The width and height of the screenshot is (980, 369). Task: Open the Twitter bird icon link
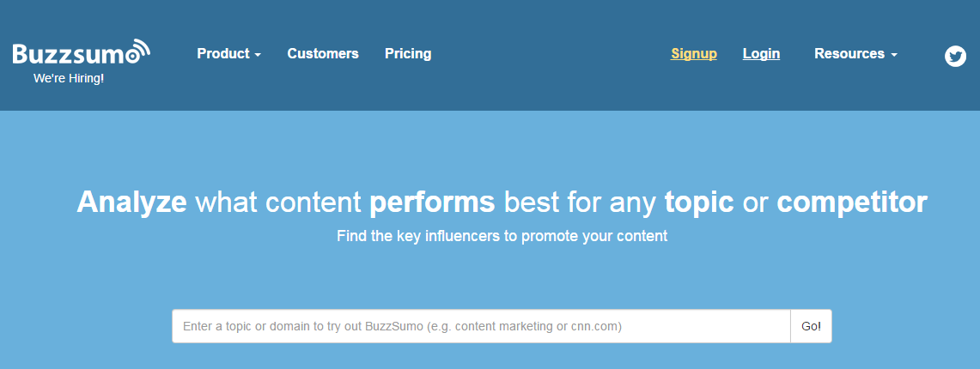[955, 56]
